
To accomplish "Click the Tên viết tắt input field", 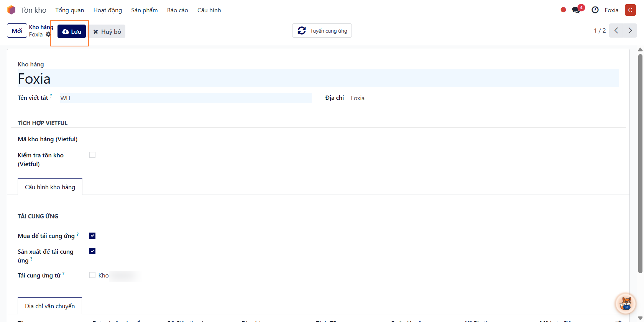I will pyautogui.click(x=185, y=98).
